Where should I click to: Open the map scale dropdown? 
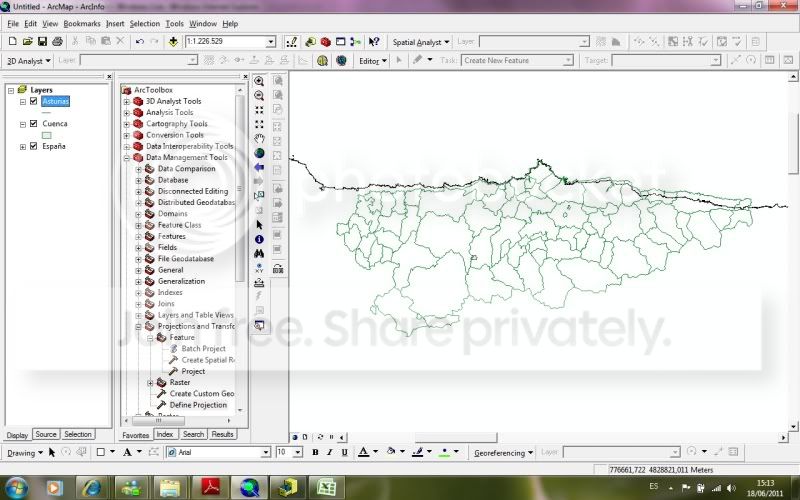point(270,42)
